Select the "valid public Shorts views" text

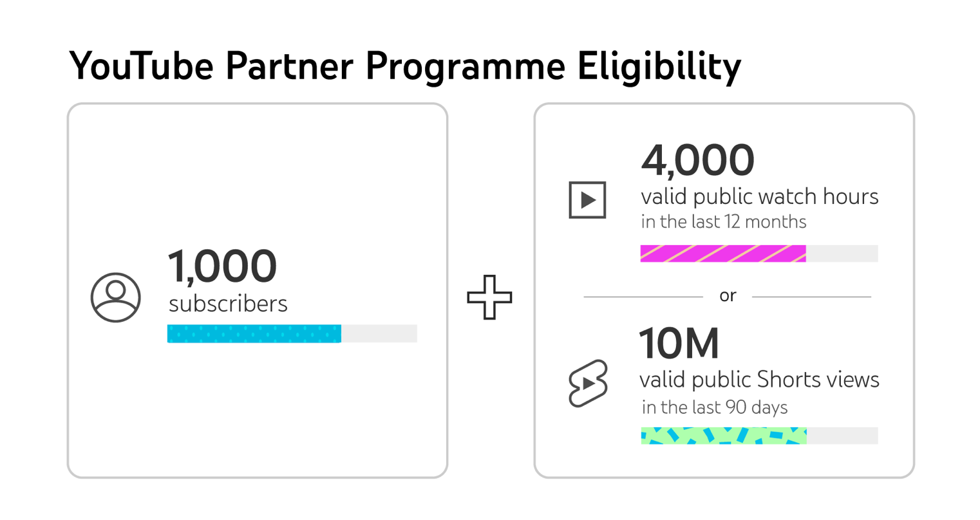pyautogui.click(x=759, y=380)
